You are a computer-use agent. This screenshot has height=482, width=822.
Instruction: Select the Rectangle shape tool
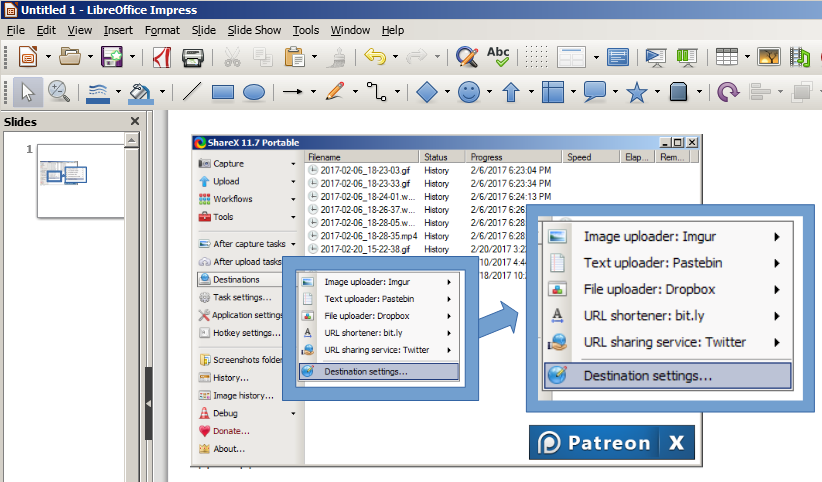pyautogui.click(x=223, y=93)
